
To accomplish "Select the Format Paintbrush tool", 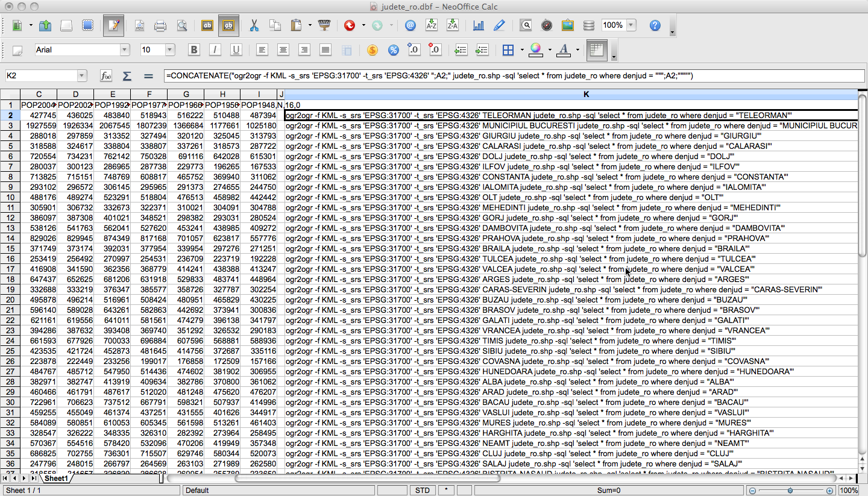I will pyautogui.click(x=324, y=25).
